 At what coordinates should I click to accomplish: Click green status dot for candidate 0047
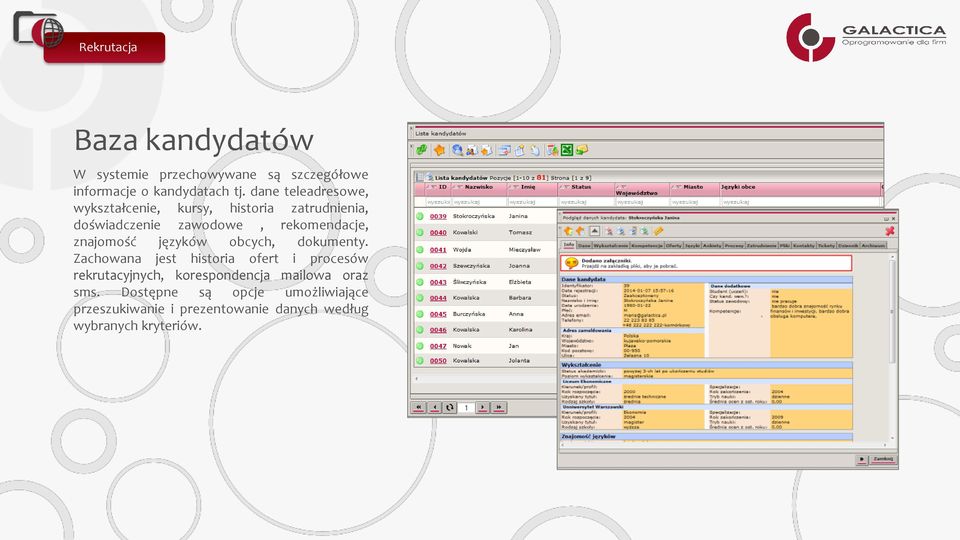click(420, 346)
